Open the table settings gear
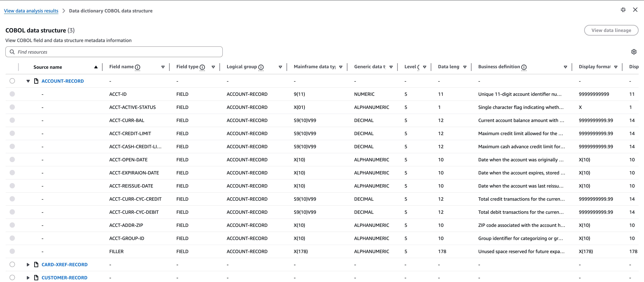Screen dimensions: 644x282 pyautogui.click(x=634, y=52)
